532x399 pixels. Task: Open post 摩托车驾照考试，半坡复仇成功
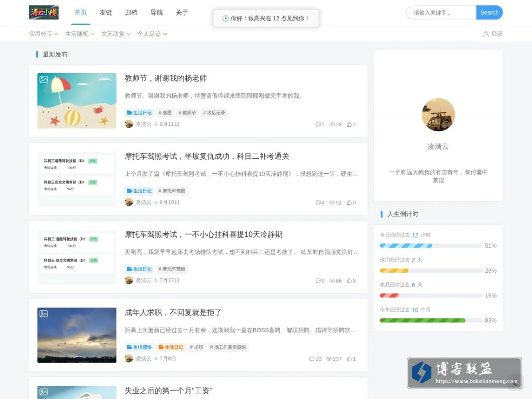(x=207, y=156)
